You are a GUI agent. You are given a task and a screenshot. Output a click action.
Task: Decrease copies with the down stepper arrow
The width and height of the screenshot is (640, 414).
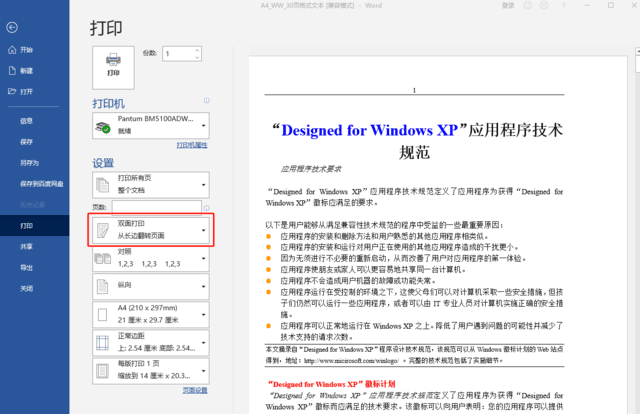pyautogui.click(x=198, y=58)
